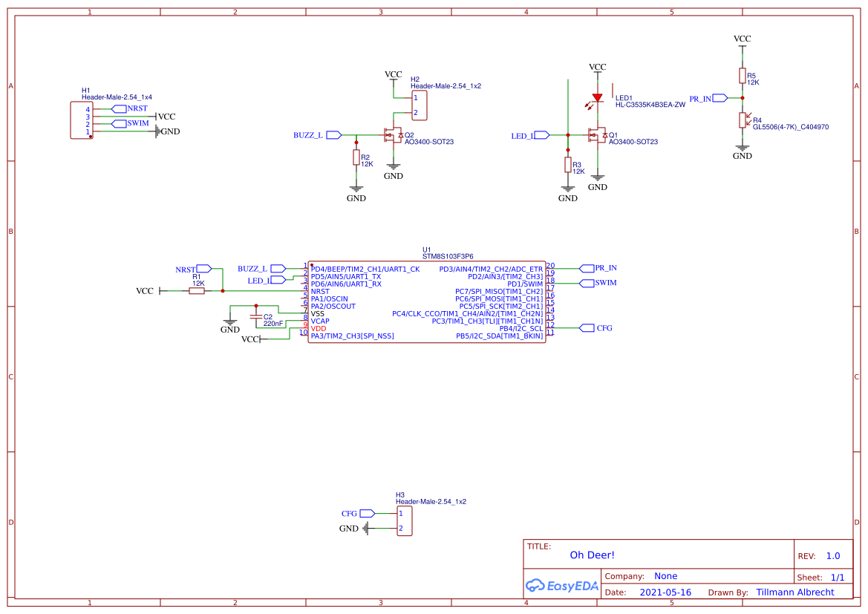Select the R2 resistor symbol
Viewport: 868px width, 614px height.
[356, 157]
